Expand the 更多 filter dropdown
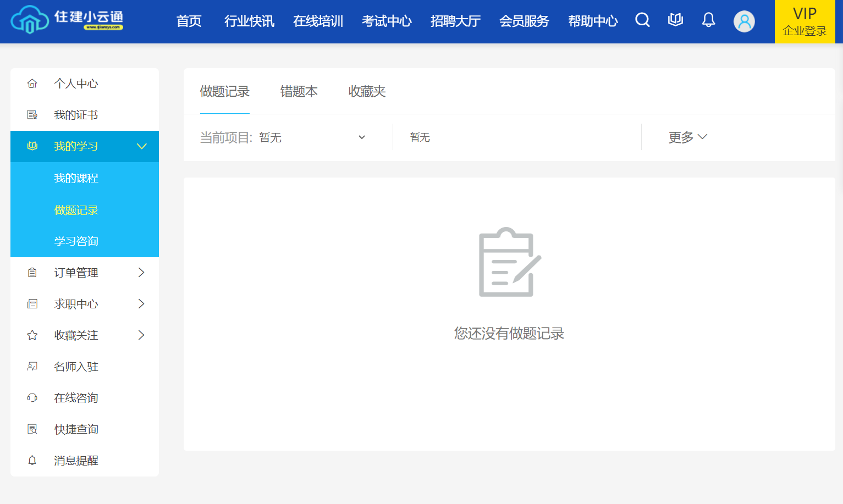Screen dimensions: 843x504 (687, 137)
